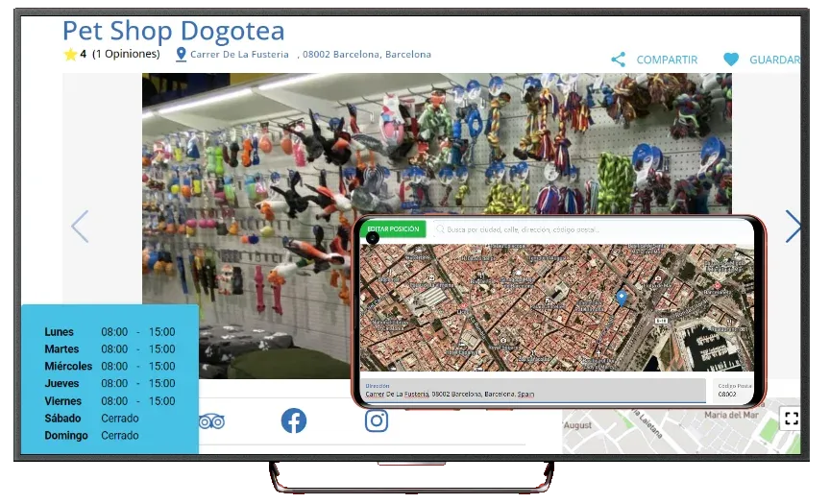Click the GUARDAR link
830x504 pixels.
pyautogui.click(x=775, y=60)
